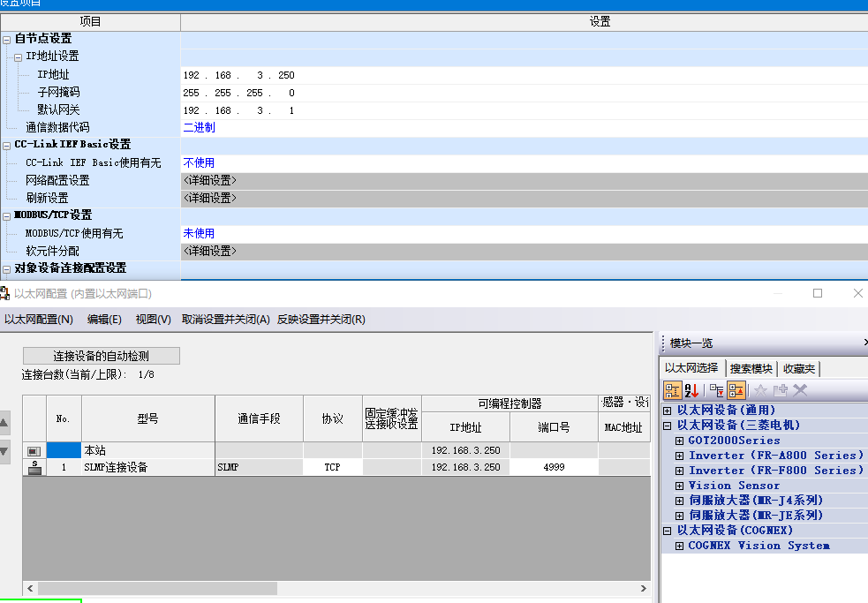
Task: Move row up with the up arrow
Action: 4,424
